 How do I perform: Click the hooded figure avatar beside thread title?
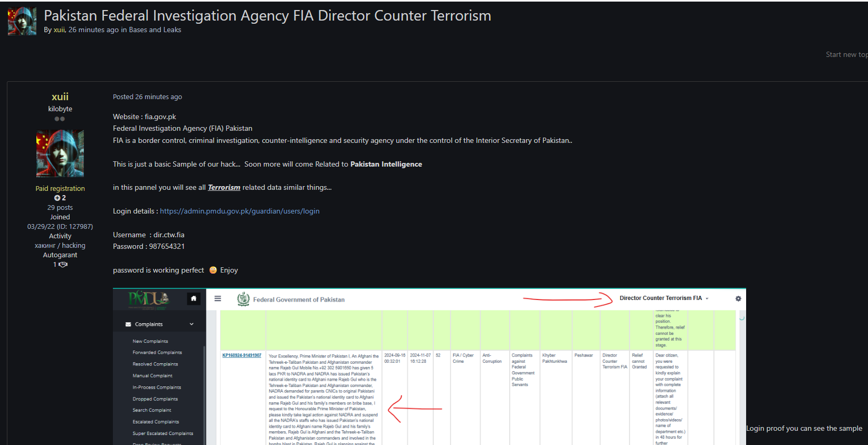coord(22,21)
